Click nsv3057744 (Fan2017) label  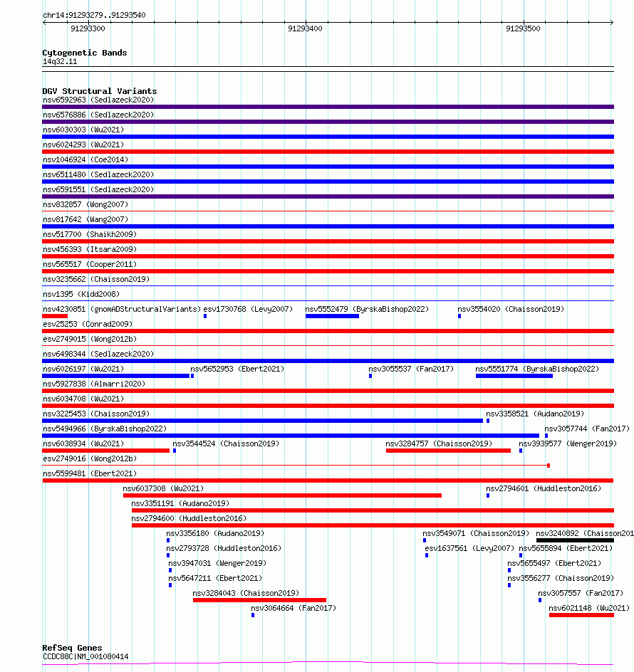(587, 429)
